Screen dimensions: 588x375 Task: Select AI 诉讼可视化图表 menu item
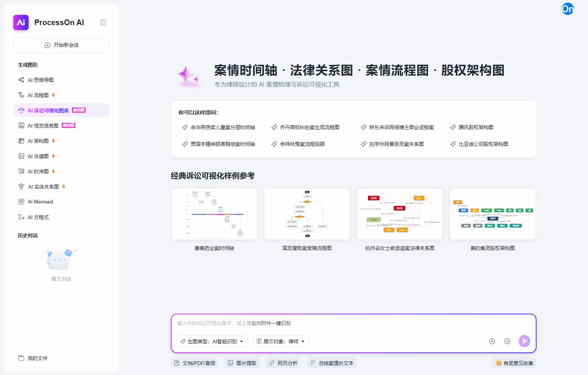pos(61,111)
